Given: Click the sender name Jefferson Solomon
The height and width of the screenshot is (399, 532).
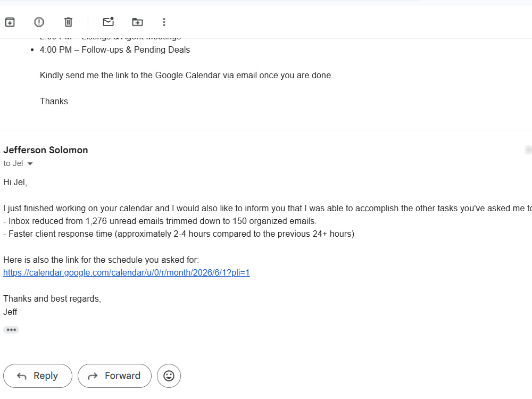Looking at the screenshot, I should pos(46,150).
